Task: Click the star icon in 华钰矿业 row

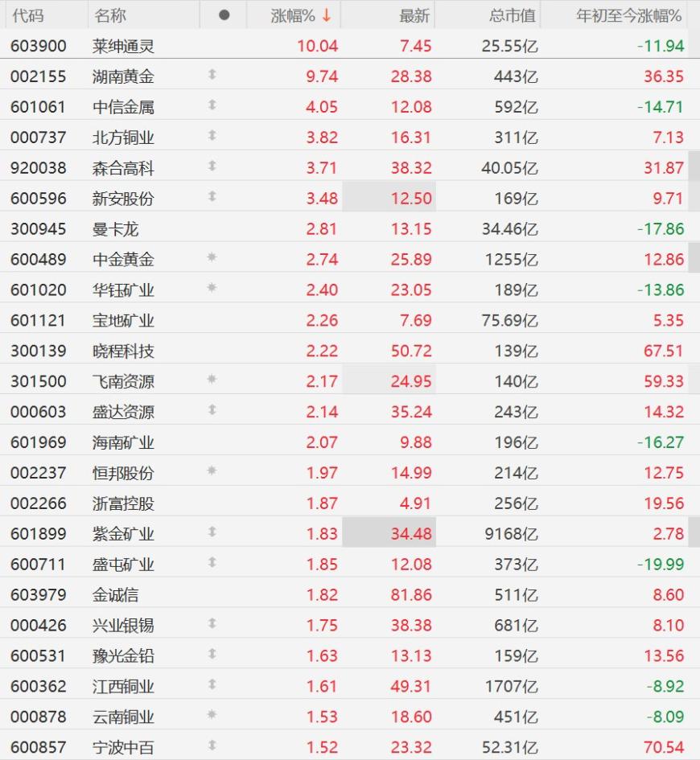Action: coord(212,288)
